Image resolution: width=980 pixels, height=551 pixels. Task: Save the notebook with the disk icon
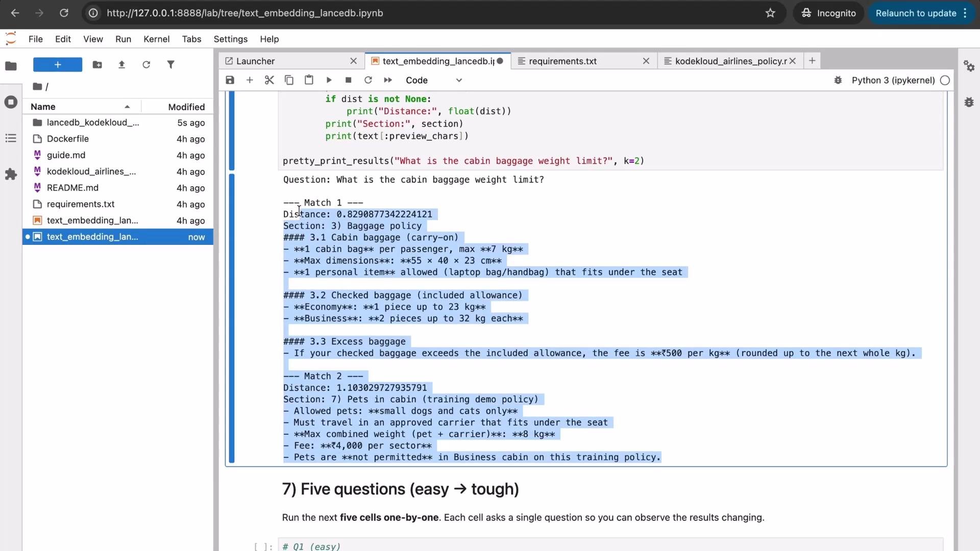coord(230,80)
